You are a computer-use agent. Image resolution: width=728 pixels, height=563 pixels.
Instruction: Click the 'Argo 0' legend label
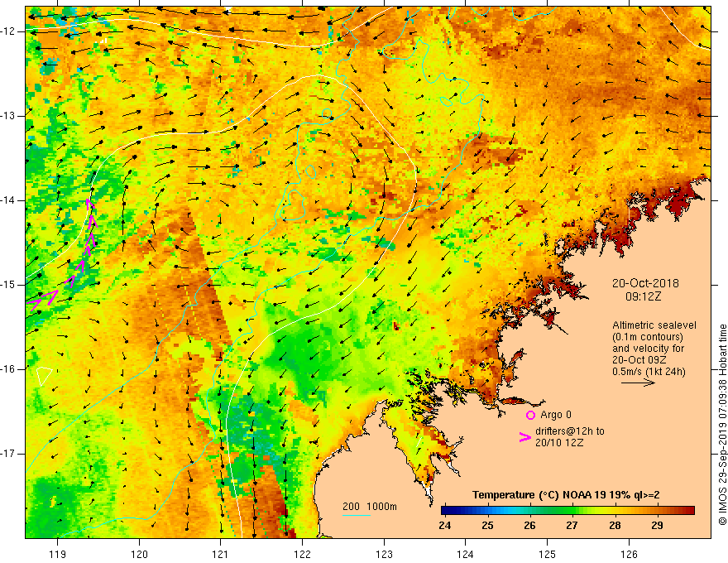(556, 415)
